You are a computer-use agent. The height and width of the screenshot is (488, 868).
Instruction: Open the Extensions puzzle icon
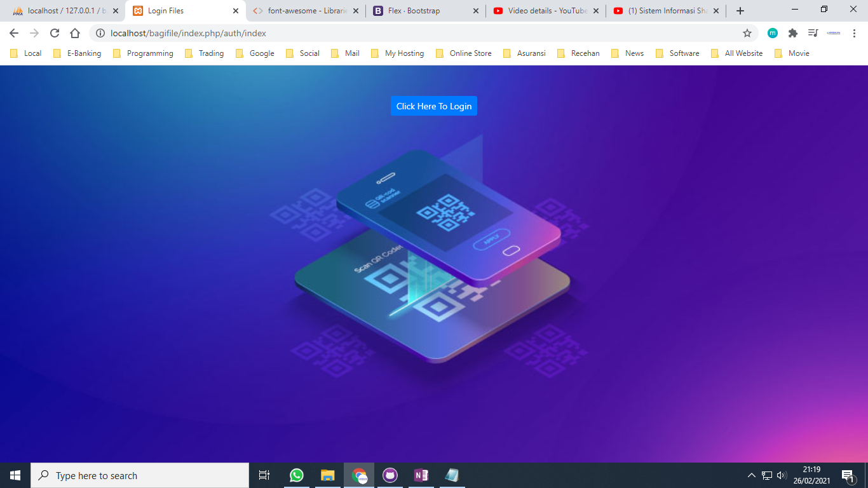[x=792, y=33]
